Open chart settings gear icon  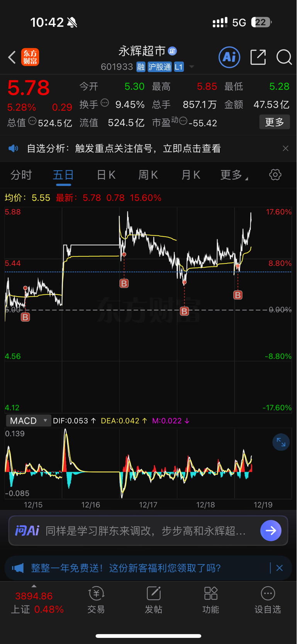(275, 175)
